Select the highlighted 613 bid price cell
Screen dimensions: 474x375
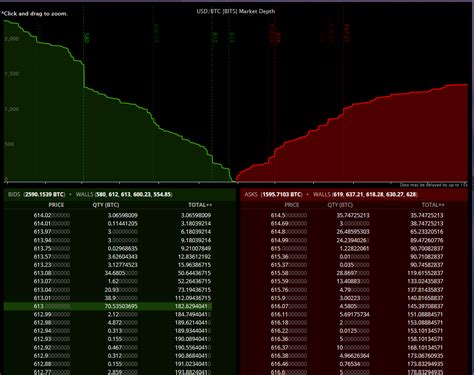tap(52, 306)
